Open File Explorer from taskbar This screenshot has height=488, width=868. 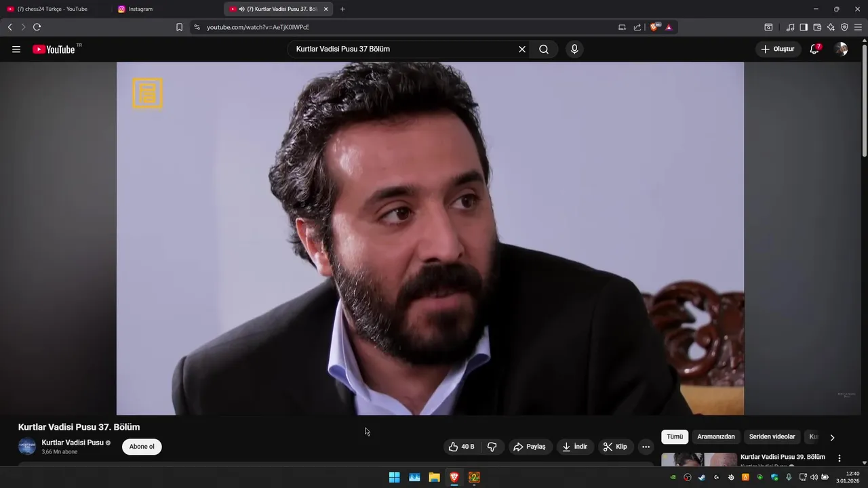(x=434, y=477)
